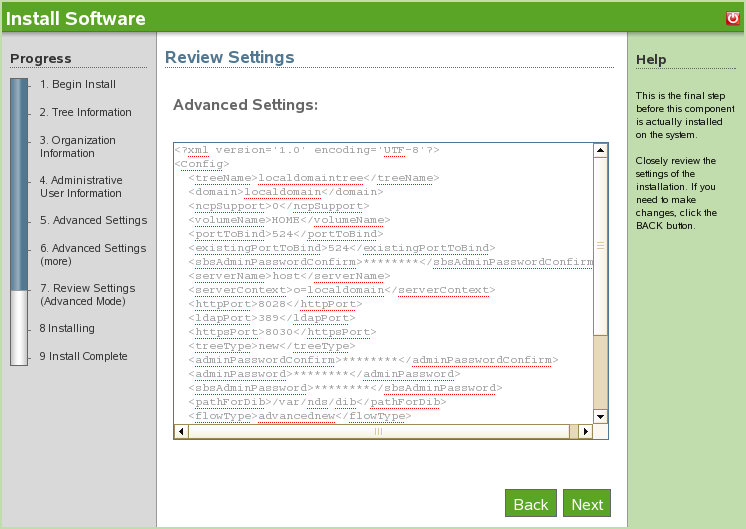746x529 pixels.
Task: Click help text mentioning BACK button
Action: point(676,193)
